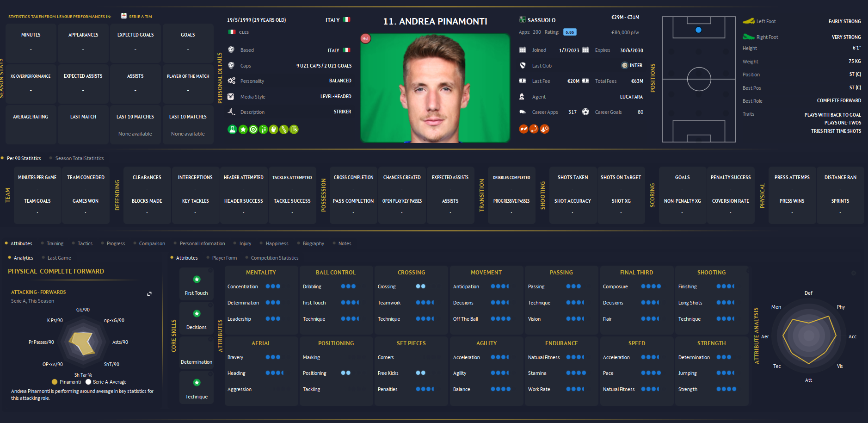Click the Joined calendar icon
868x423 pixels.
tap(523, 50)
